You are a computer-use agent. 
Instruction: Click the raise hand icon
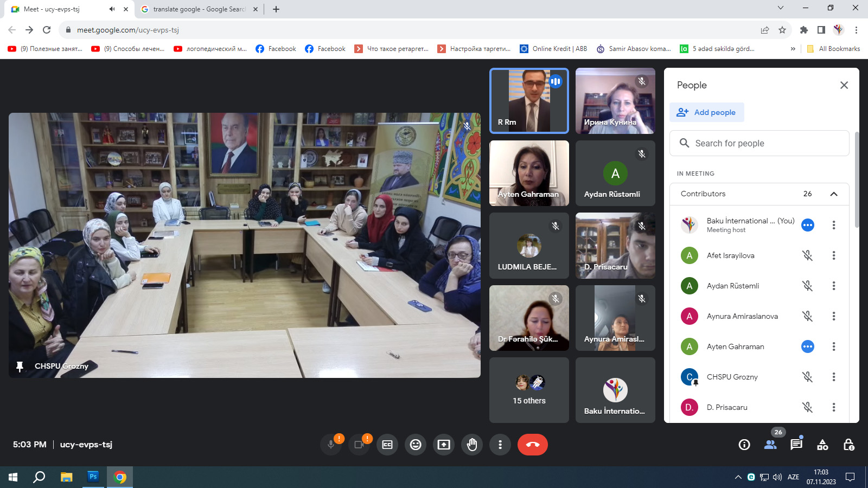coord(472,445)
